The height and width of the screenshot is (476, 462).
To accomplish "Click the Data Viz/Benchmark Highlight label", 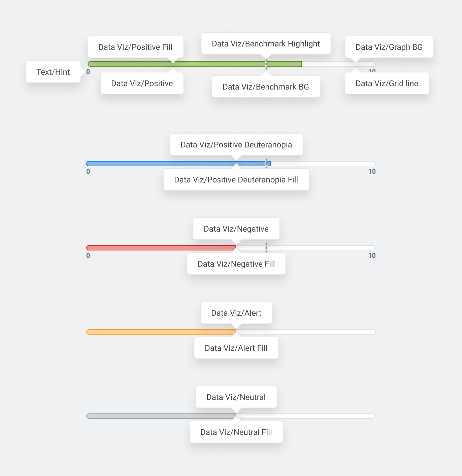I will click(266, 44).
